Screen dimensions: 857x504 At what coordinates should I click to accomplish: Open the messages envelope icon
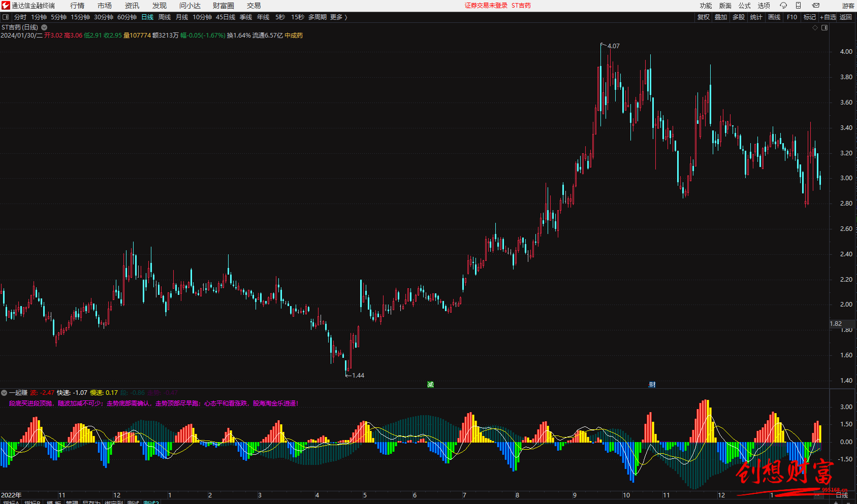[x=816, y=6]
